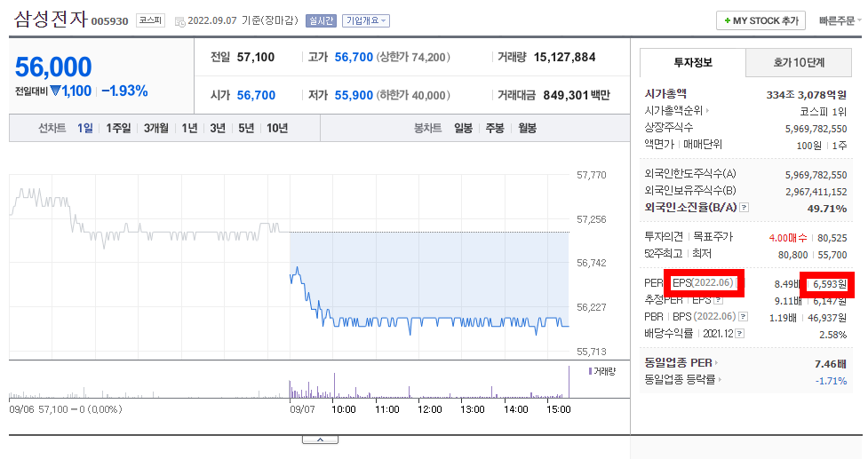Select 3개월 line chart period

pos(156,129)
